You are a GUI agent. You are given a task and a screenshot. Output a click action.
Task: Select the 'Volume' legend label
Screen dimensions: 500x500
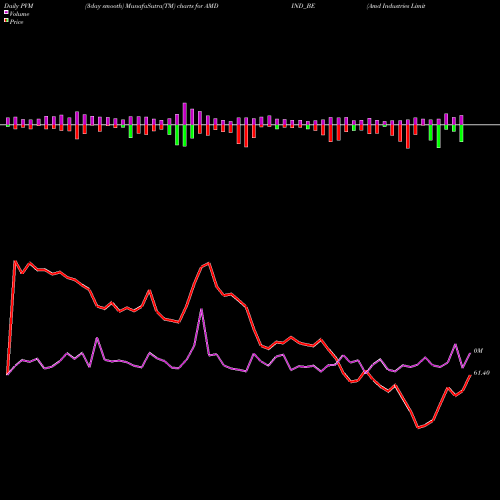pos(19,14)
